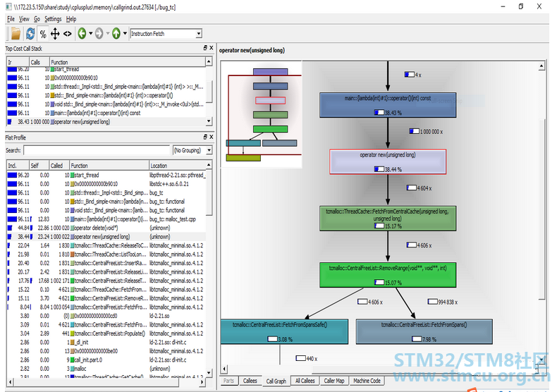The height and width of the screenshot is (392, 557).
Task: Close the Top Cost Call Stack panel
Action: pos(212,47)
